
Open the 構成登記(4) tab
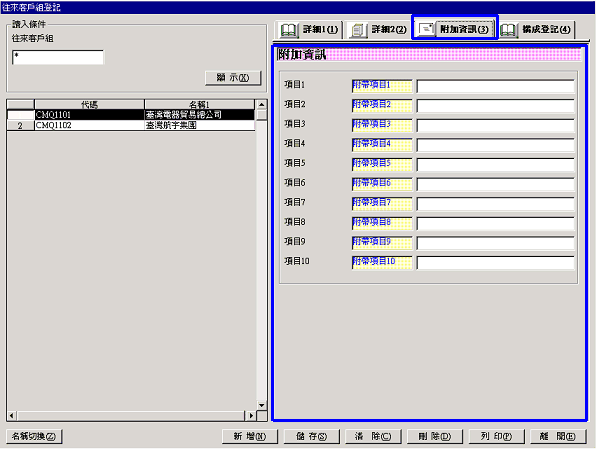[x=537, y=30]
